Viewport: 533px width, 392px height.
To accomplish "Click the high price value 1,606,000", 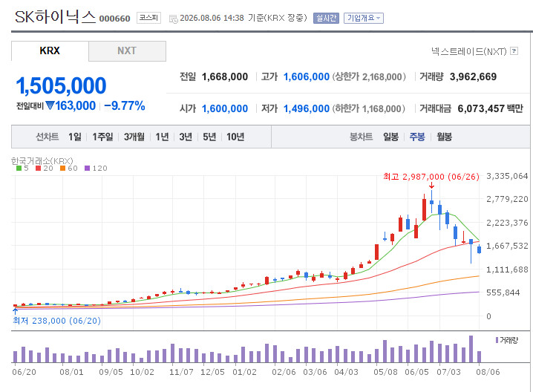I will [x=307, y=76].
